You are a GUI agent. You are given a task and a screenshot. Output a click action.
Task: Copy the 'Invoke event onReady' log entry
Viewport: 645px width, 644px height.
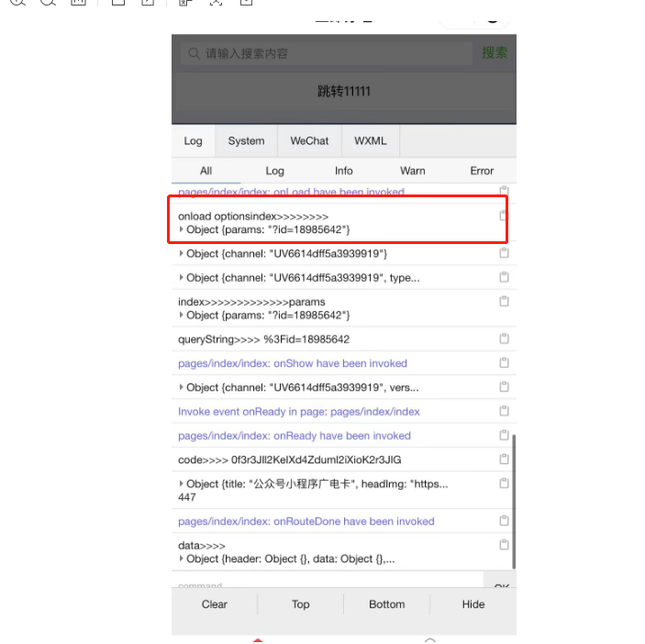coord(504,410)
